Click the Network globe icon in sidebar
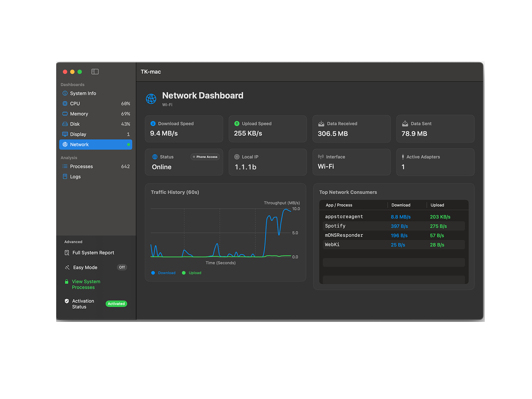Screen dimensions: 532x399 (65, 145)
